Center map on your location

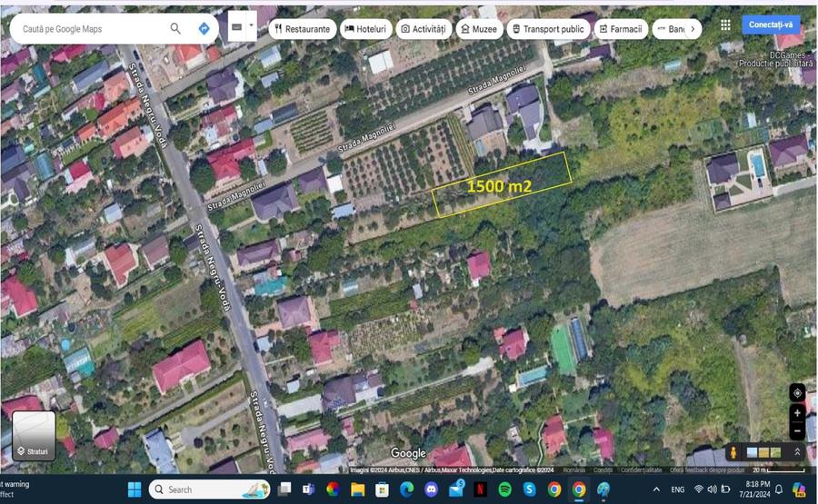(x=797, y=393)
